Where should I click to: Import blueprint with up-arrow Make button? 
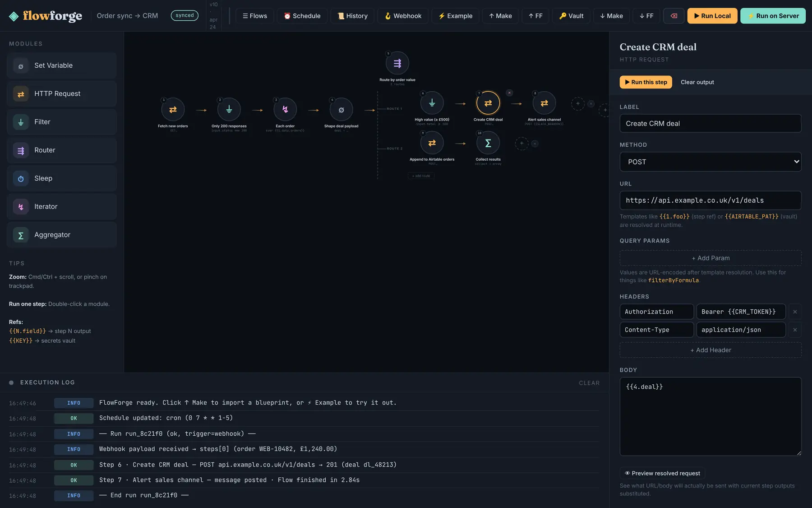click(500, 16)
